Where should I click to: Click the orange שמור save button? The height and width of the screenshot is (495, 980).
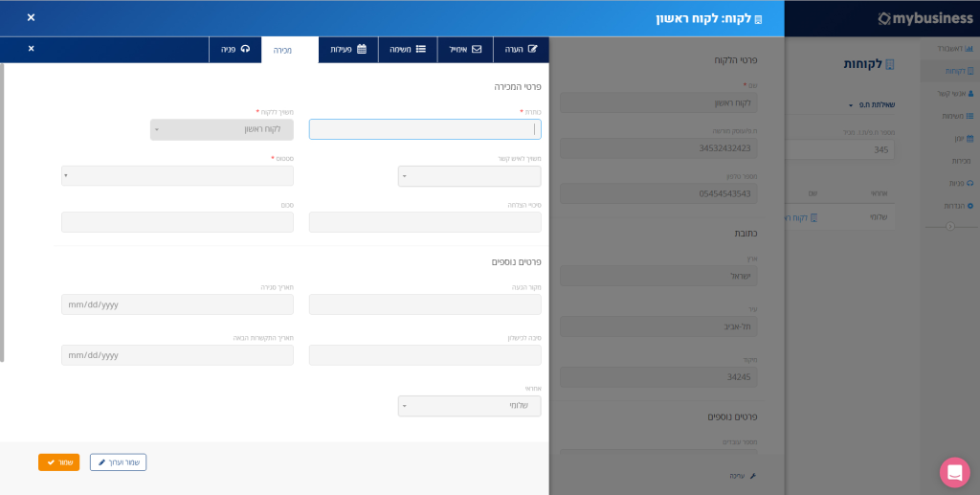pos(58,462)
